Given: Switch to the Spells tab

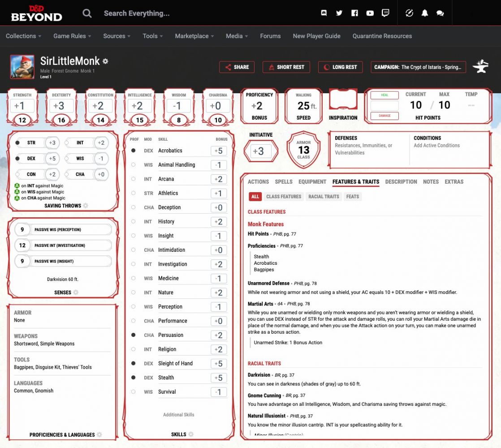Looking at the screenshot, I should (x=284, y=182).
